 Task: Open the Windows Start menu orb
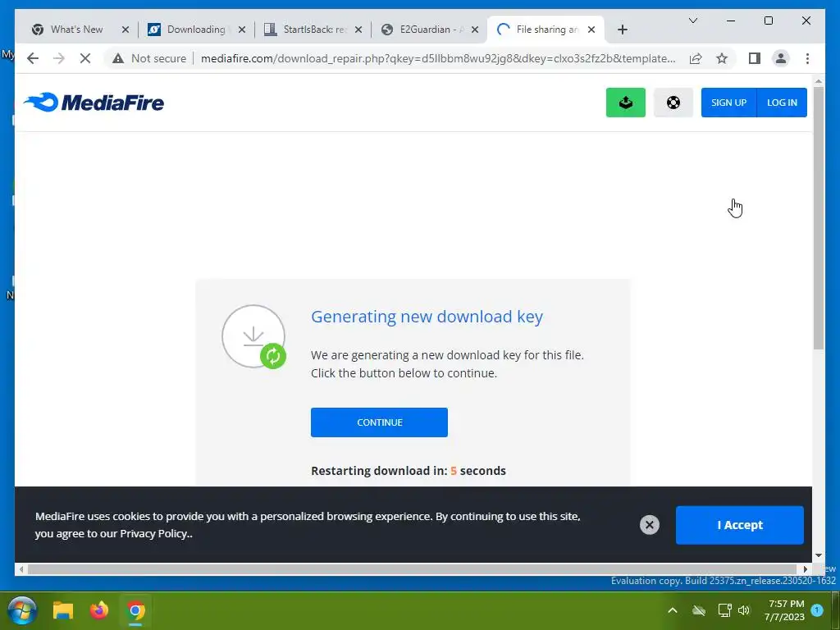pos(22,610)
